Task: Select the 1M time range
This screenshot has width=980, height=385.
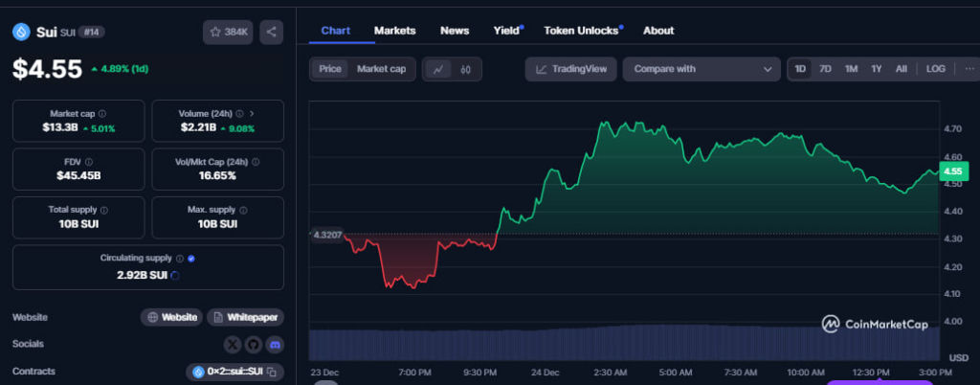Action: click(851, 69)
